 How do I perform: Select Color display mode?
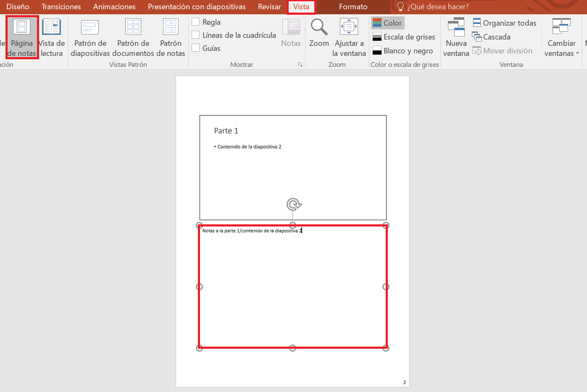(x=387, y=23)
